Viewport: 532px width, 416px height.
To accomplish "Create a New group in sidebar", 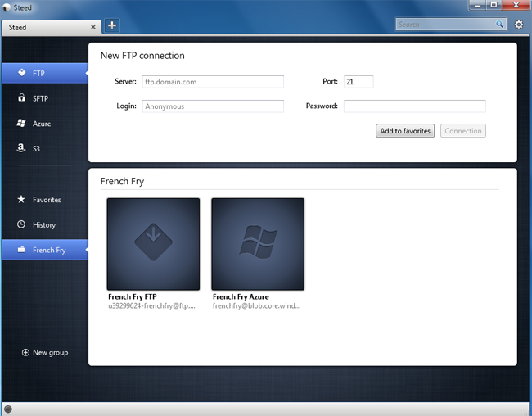I will (45, 352).
